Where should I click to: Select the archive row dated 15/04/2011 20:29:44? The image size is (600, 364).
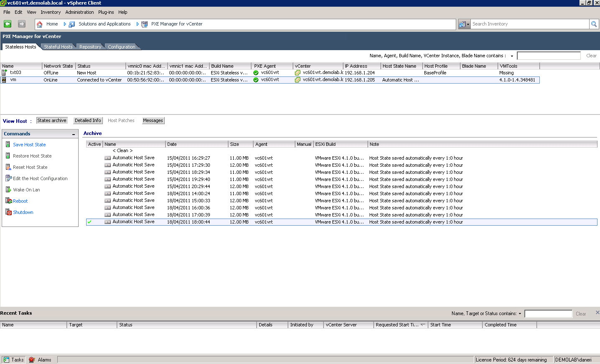coord(342,186)
